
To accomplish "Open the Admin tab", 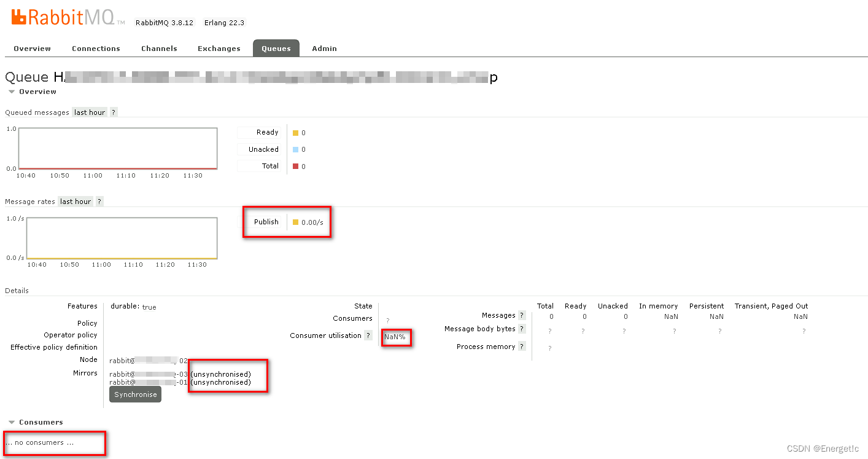I will (324, 49).
